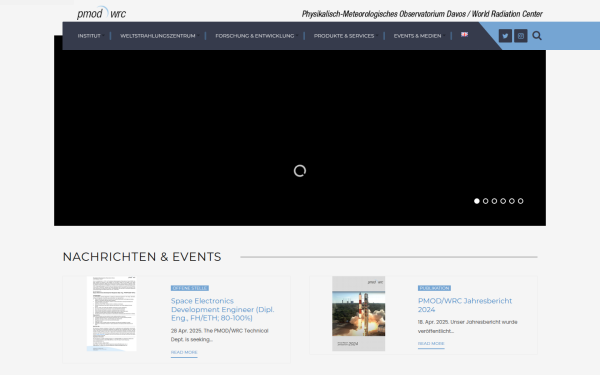600x375 pixels.
Task: Open the Space Electronics Development Engineer article
Action: (222, 310)
